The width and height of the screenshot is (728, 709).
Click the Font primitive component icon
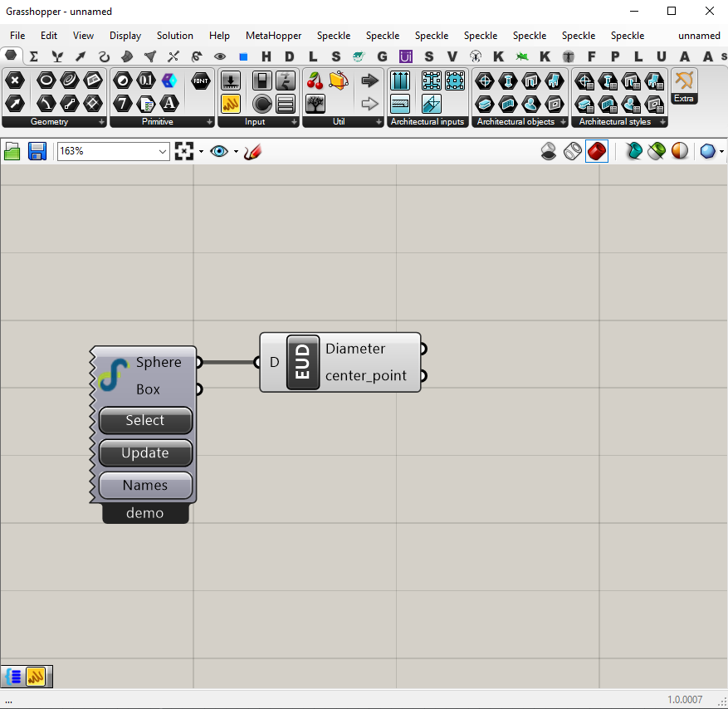(200, 81)
